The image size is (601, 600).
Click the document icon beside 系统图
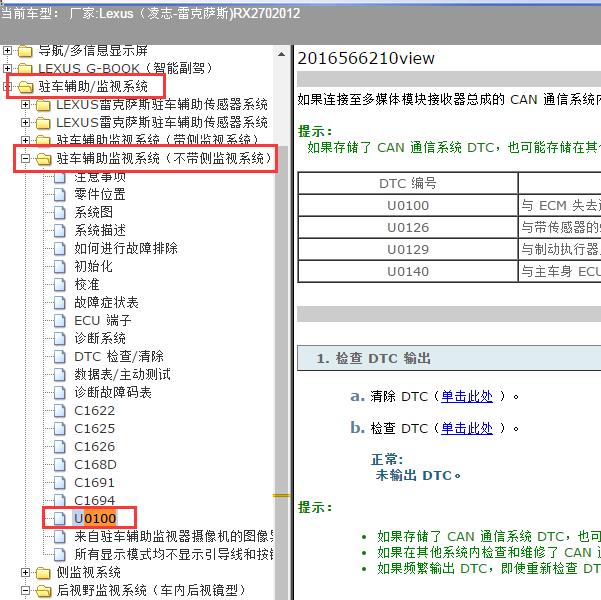tap(59, 212)
